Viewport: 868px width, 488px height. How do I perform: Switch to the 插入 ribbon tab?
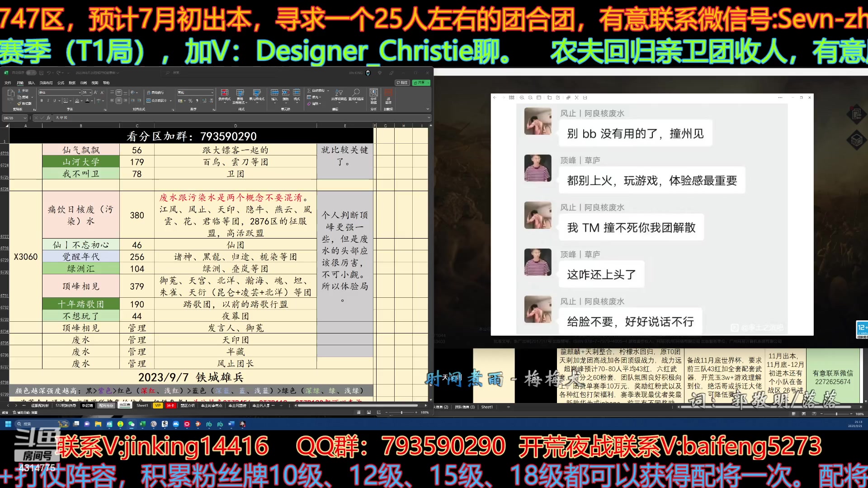(x=31, y=83)
